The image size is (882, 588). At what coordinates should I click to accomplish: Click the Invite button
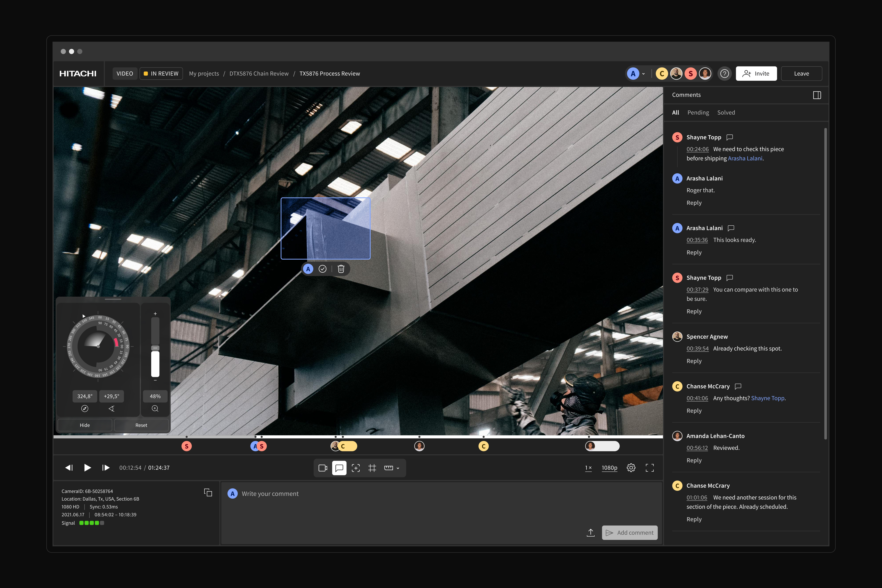tap(756, 73)
